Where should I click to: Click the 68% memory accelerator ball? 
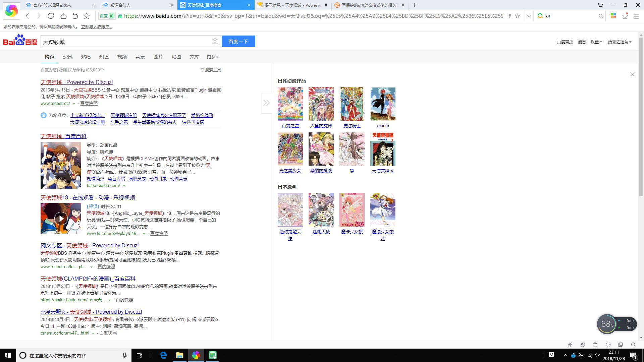(x=606, y=324)
